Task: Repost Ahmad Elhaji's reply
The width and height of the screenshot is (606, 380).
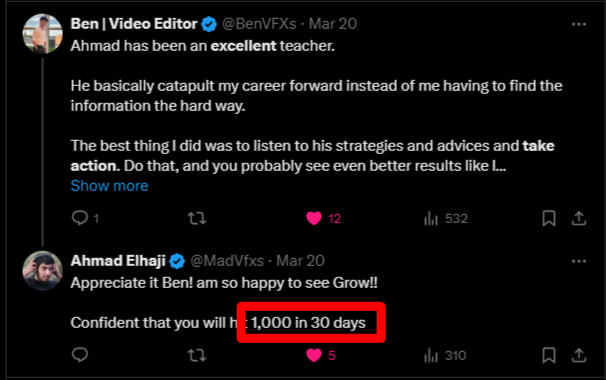Action: pos(197,355)
